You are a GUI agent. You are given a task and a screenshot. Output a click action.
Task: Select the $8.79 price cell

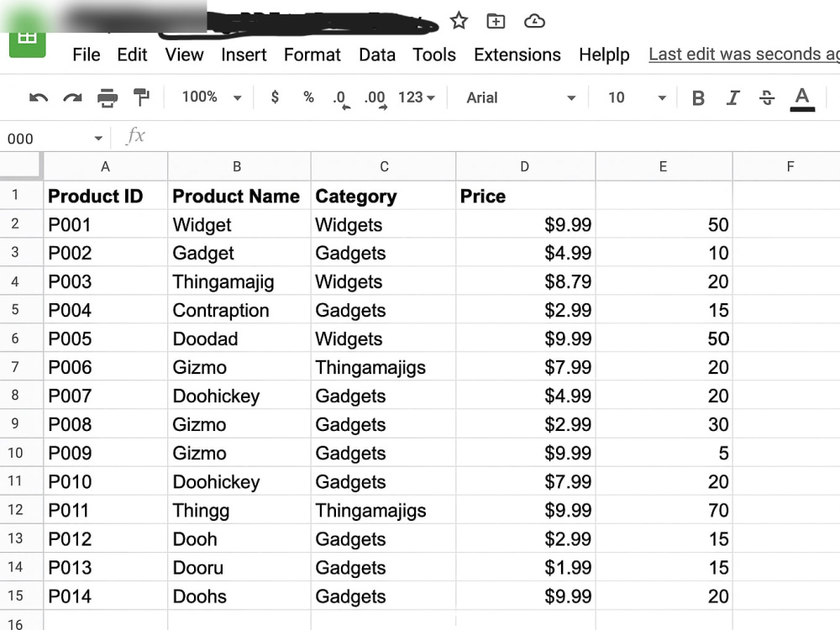(x=526, y=281)
